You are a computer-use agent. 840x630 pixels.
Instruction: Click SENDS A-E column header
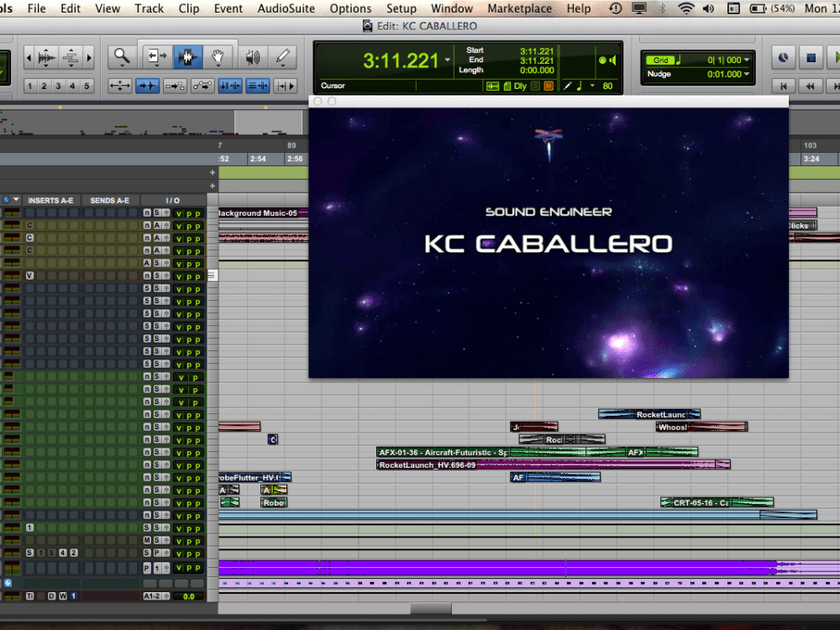(110, 201)
